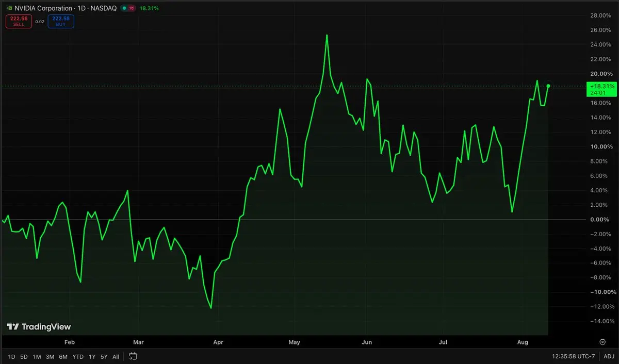Open chart settings gear icon
The image size is (619, 364).
602,342
